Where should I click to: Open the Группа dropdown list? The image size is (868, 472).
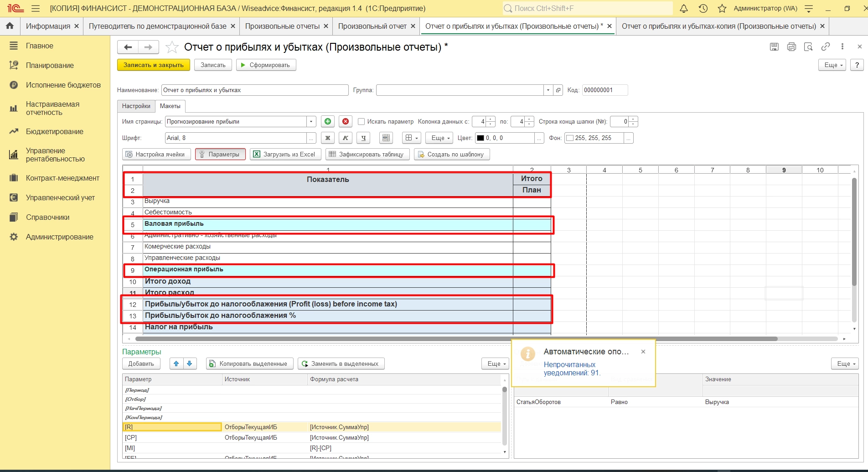point(548,90)
